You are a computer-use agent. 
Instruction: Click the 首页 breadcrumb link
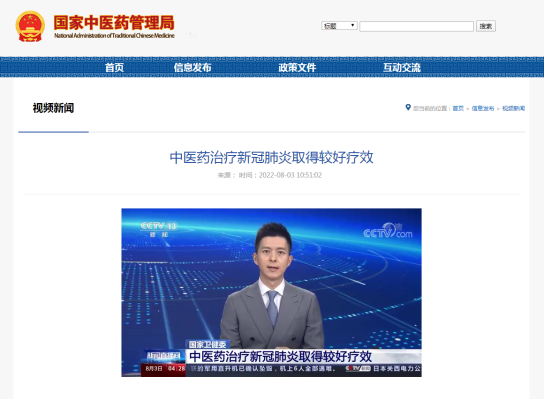[458, 109]
